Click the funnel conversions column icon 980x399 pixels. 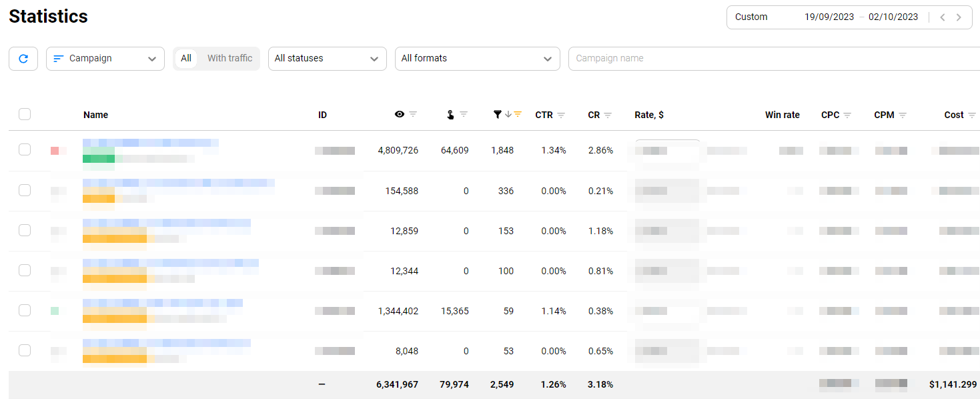(x=497, y=115)
